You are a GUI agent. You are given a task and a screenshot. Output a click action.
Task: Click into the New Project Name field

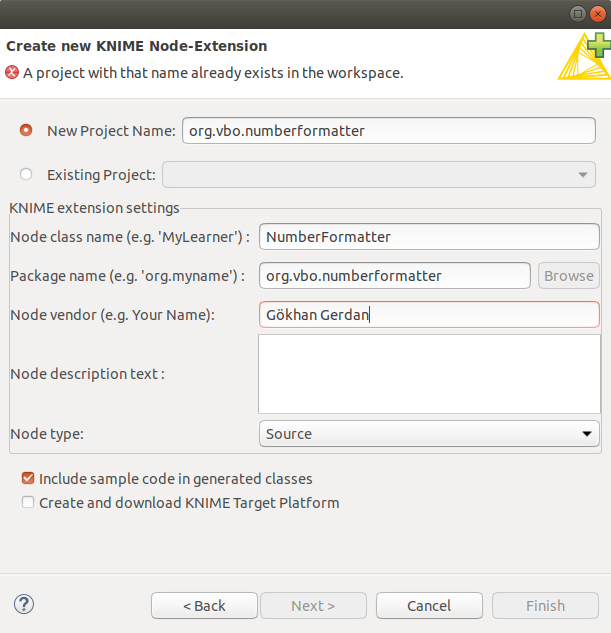coord(389,130)
